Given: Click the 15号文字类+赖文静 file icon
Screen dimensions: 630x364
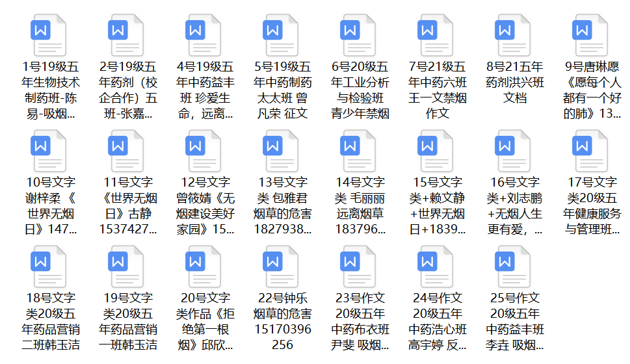Looking at the screenshot, I should [435, 151].
